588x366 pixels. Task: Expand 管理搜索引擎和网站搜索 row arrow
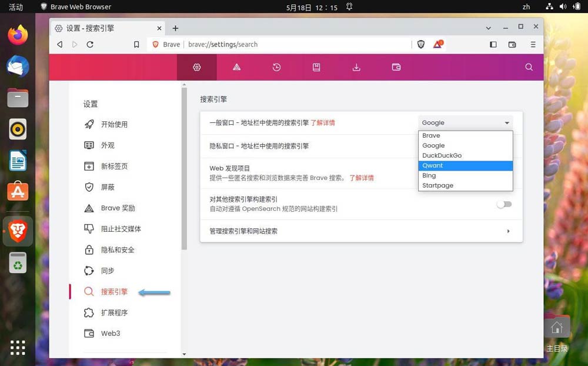coord(508,231)
